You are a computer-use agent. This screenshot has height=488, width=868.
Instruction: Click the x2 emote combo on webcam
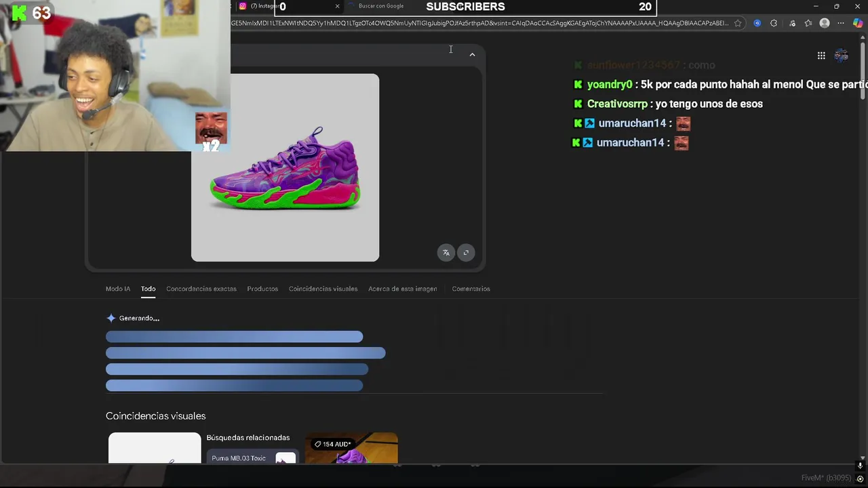[x=211, y=132]
